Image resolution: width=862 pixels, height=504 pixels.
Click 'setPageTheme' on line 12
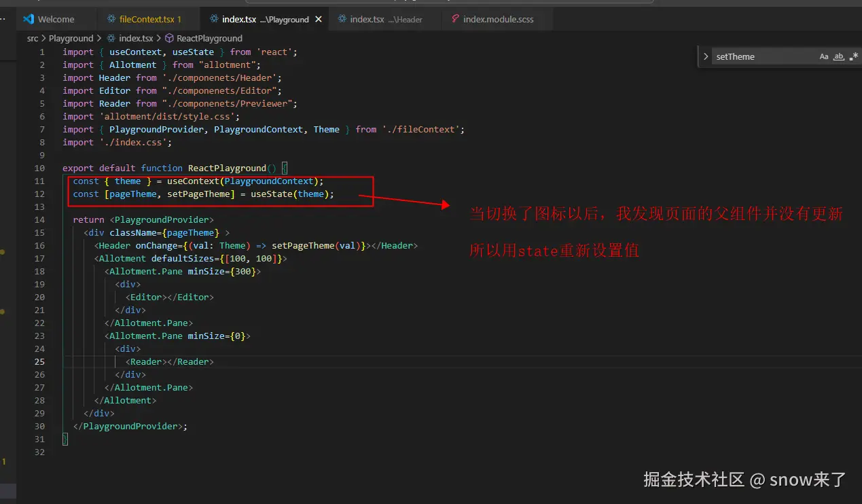(198, 194)
